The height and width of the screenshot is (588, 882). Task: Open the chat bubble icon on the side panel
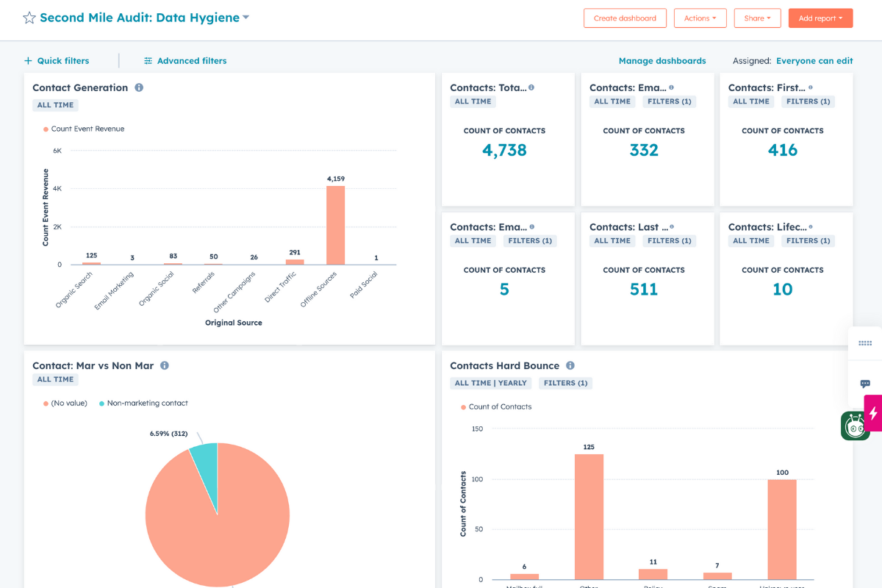[865, 384]
